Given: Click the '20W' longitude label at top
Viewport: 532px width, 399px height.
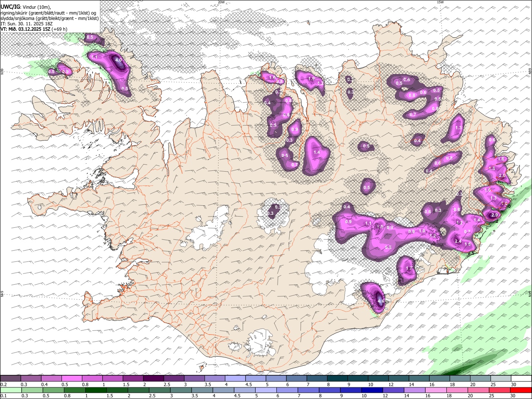Looking at the screenshot, I should click(222, 2).
